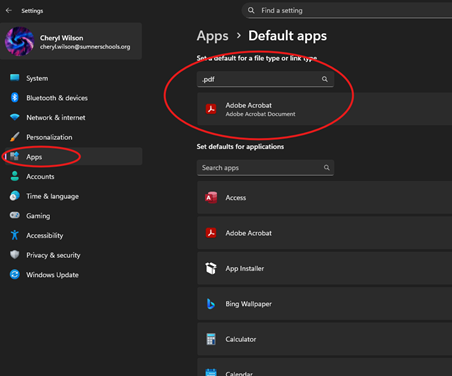Click the Privacy & security shield icon
Viewport: 452px width, 376px height.
pos(15,255)
